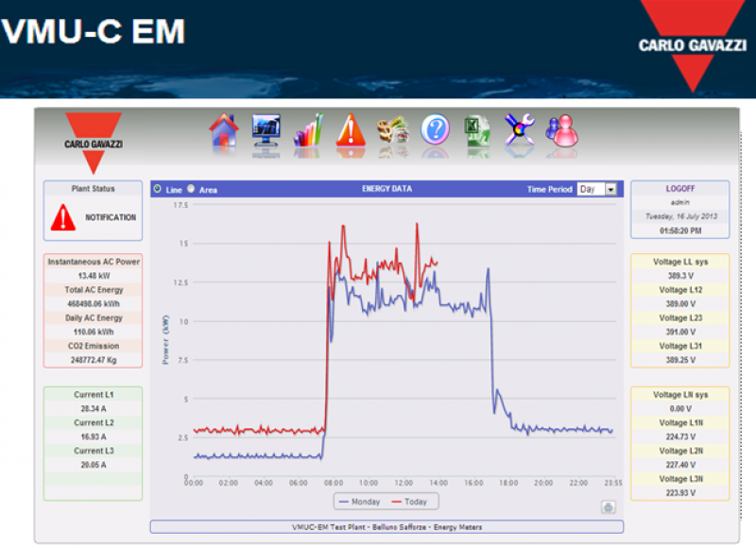Click the 28.34 A value

click(x=94, y=408)
